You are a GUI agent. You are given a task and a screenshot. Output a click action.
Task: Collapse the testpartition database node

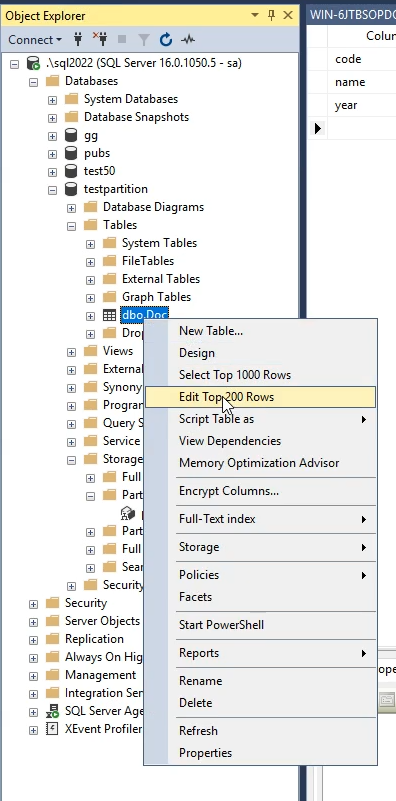click(x=52, y=190)
